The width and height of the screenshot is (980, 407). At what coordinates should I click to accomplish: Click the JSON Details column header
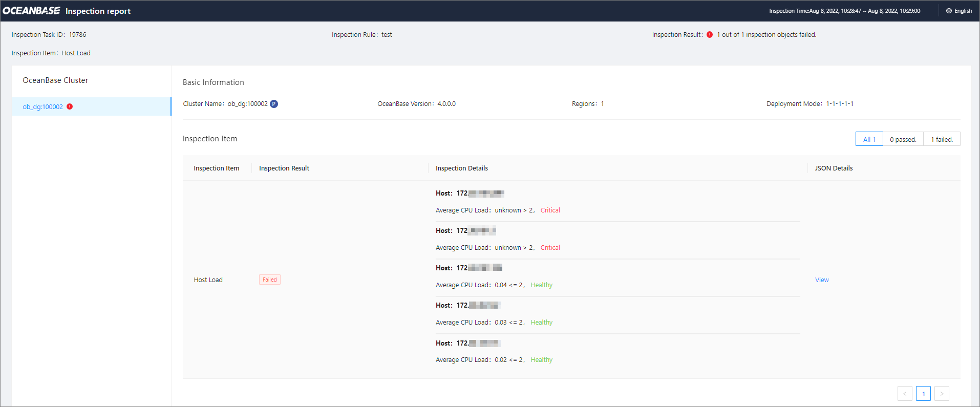point(834,168)
